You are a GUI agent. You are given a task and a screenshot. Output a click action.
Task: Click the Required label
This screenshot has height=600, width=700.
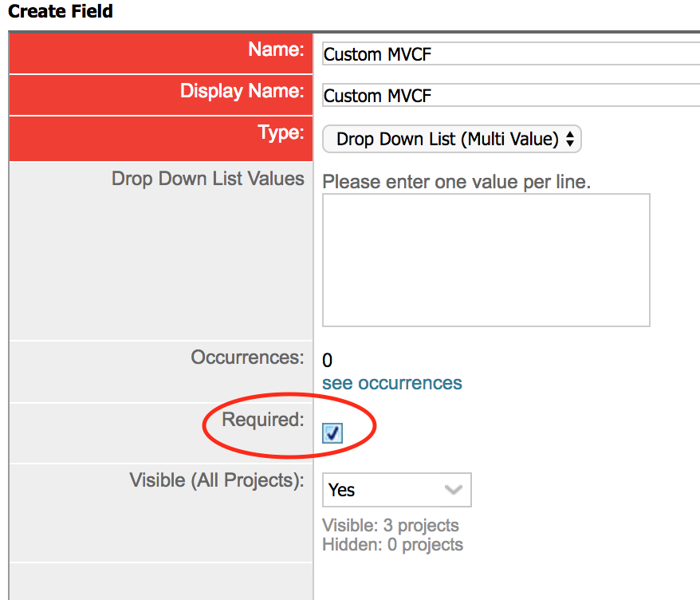263,420
